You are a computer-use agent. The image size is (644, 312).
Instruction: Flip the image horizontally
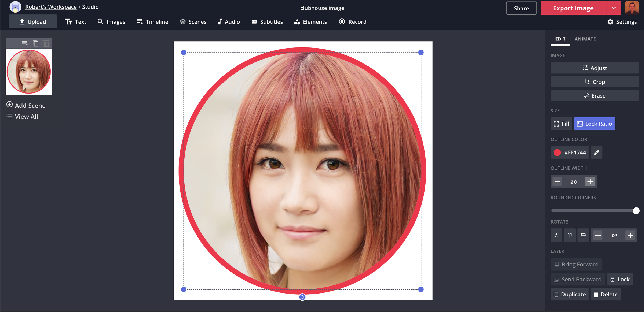[x=570, y=235]
